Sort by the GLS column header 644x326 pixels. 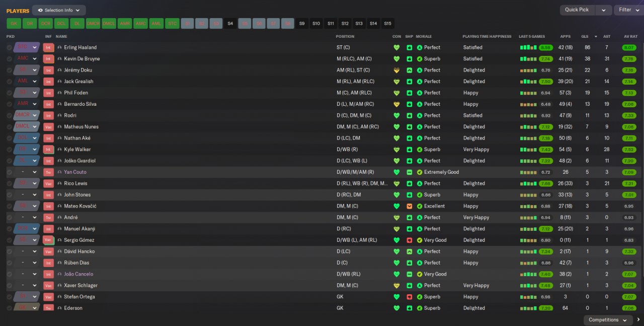click(x=585, y=36)
